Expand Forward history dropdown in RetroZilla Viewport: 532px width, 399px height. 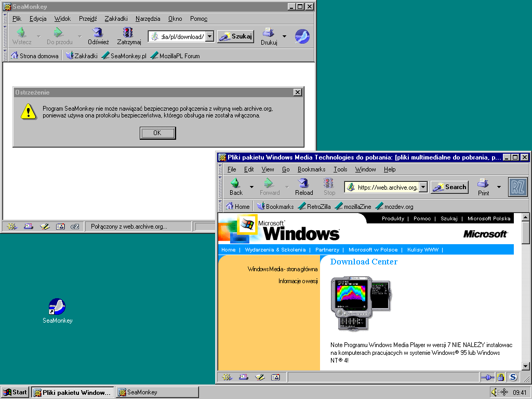pyautogui.click(x=287, y=187)
